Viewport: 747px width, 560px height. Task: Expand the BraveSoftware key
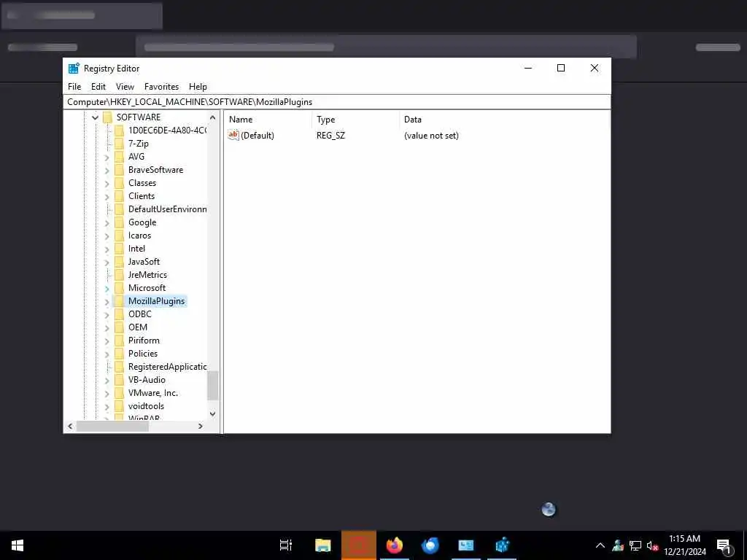point(107,171)
